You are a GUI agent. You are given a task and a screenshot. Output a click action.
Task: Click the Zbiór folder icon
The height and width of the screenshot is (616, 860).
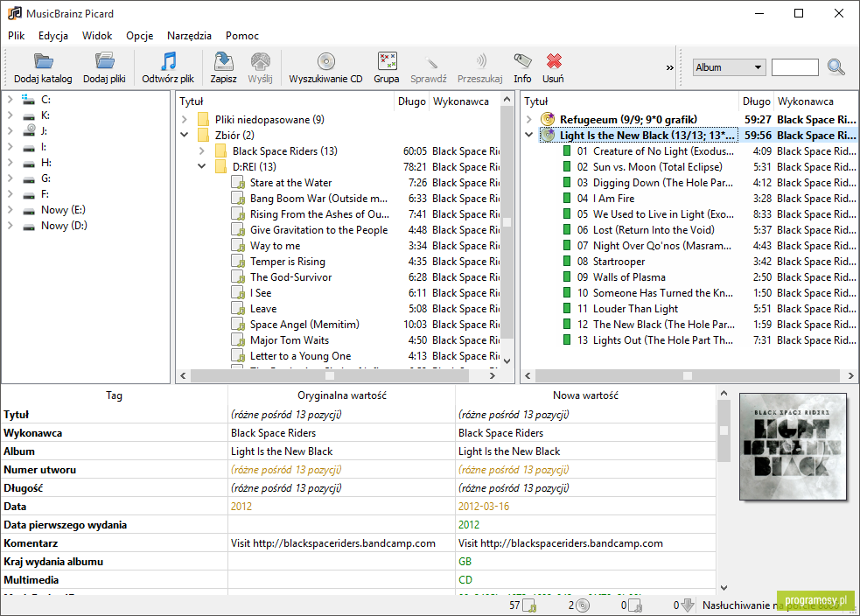[203, 135]
